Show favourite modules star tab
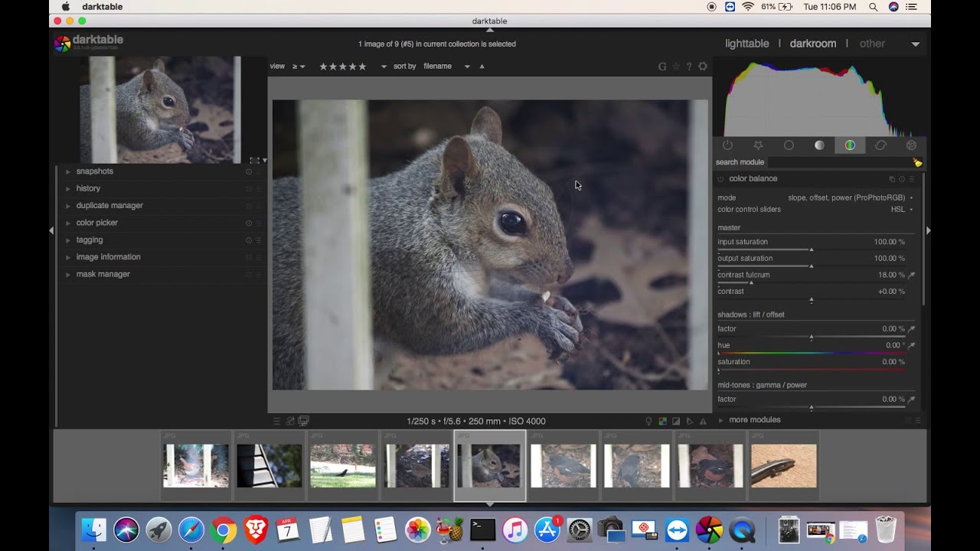The height and width of the screenshot is (551, 980). tap(758, 145)
